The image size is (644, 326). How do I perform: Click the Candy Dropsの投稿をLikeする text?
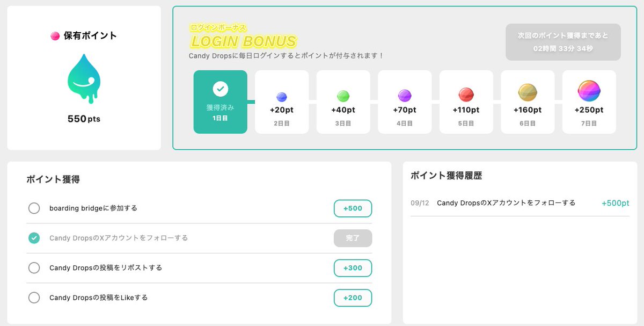tap(99, 298)
